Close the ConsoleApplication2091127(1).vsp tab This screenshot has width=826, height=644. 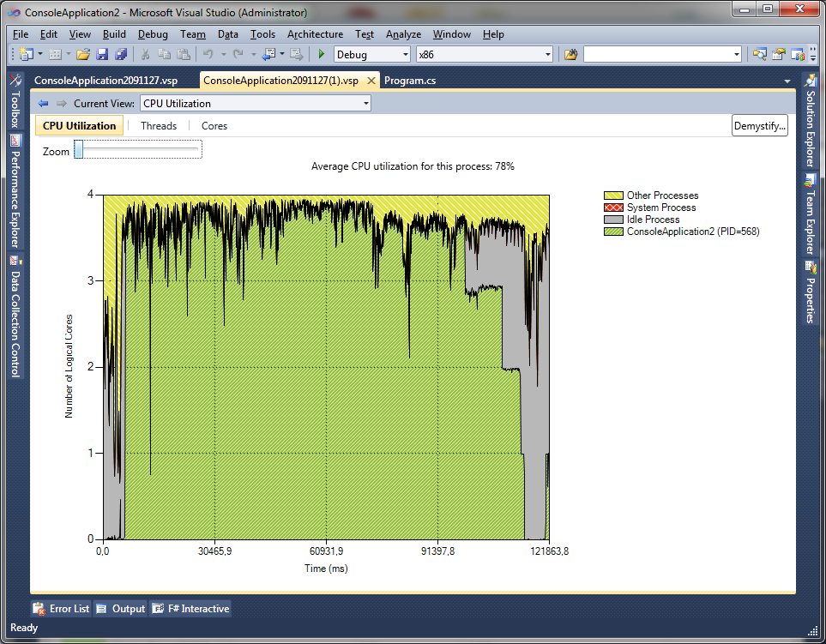pos(371,80)
